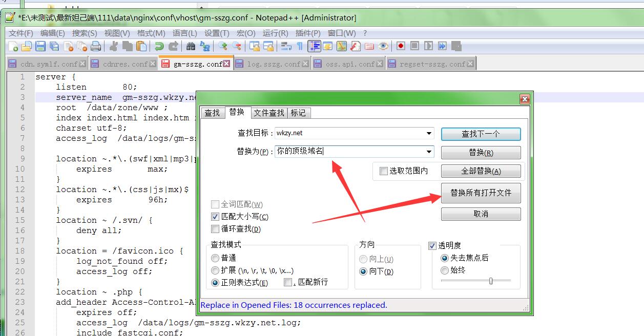
Task: Click the transparency slider handle
Action: pos(491,281)
